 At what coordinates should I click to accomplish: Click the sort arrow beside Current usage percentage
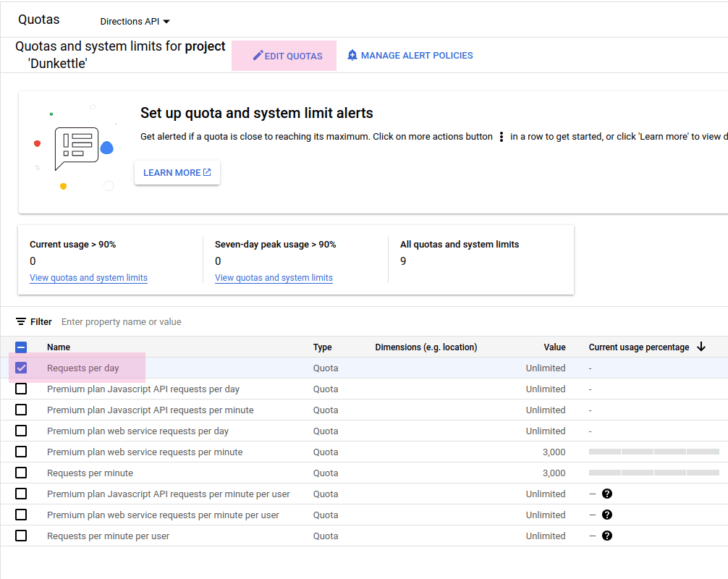point(701,347)
